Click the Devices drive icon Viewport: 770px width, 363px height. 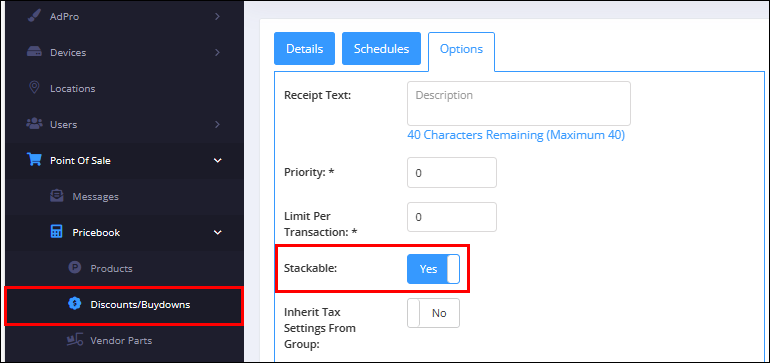tap(34, 52)
